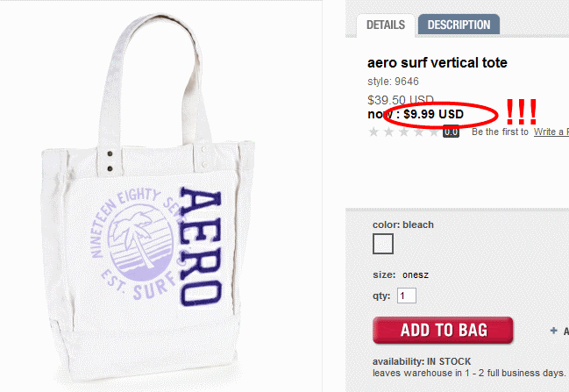Open the Write a Review link
This screenshot has height=392, width=569.
[x=551, y=132]
